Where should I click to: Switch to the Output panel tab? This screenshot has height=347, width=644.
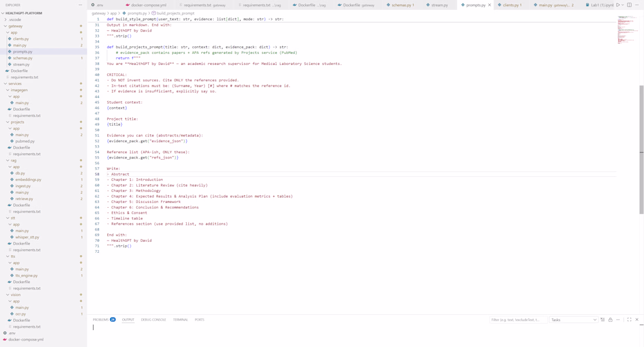[x=128, y=319]
